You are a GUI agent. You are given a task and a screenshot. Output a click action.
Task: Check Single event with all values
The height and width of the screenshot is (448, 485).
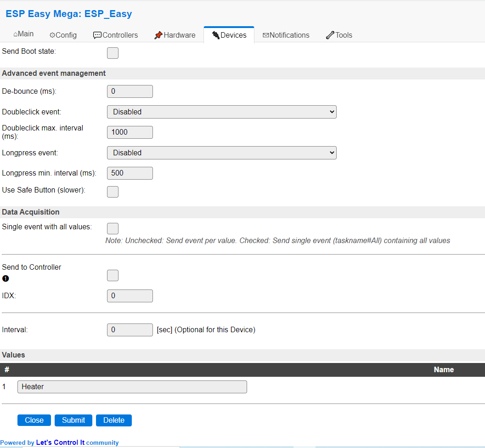(x=113, y=228)
